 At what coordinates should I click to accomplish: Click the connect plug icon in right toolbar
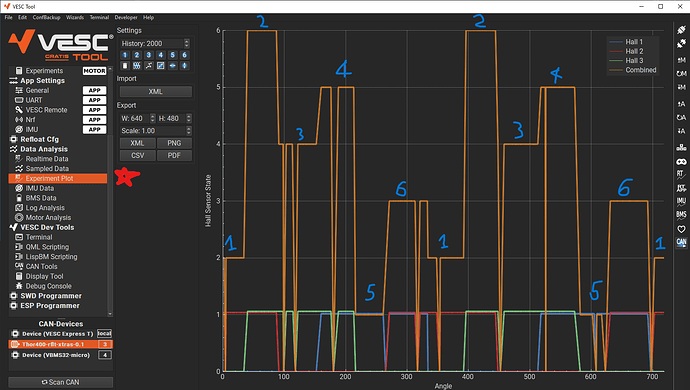click(x=681, y=30)
